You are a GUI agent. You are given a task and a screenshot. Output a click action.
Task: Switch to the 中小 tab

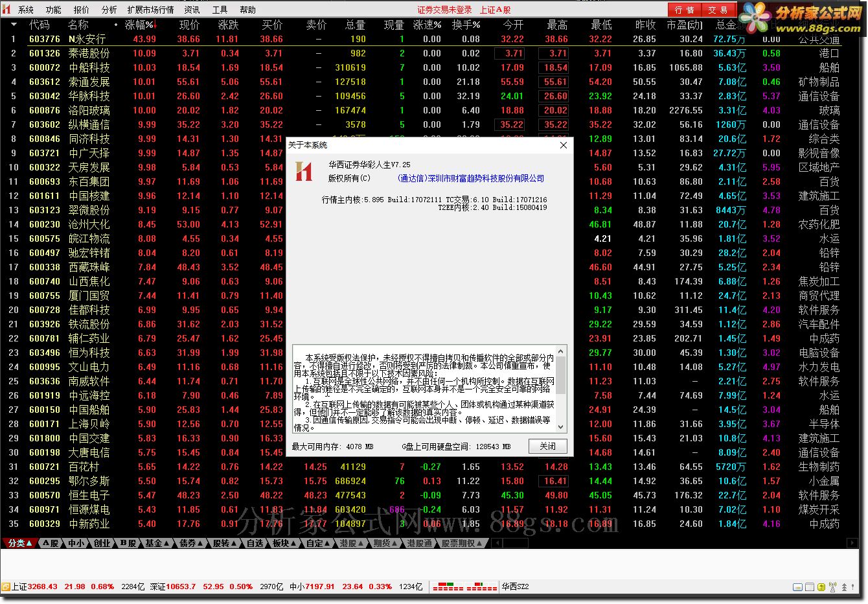pyautogui.click(x=76, y=543)
